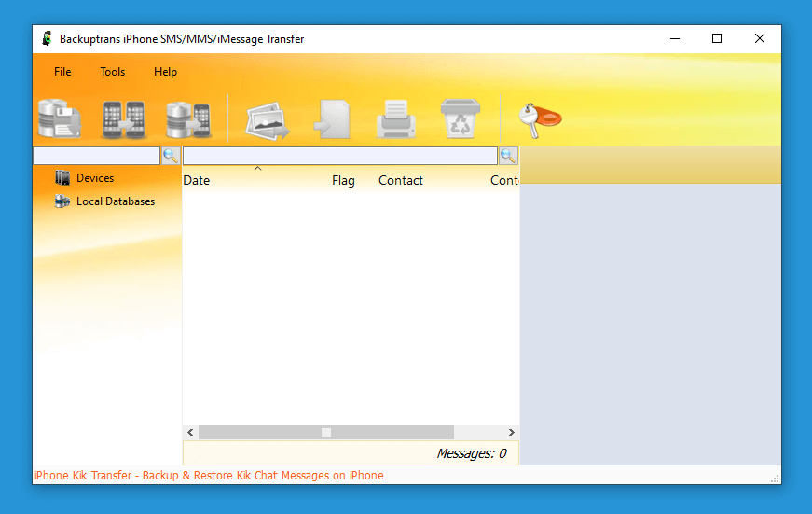Click the export messages to file icon
The image size is (812, 514).
[x=332, y=119]
